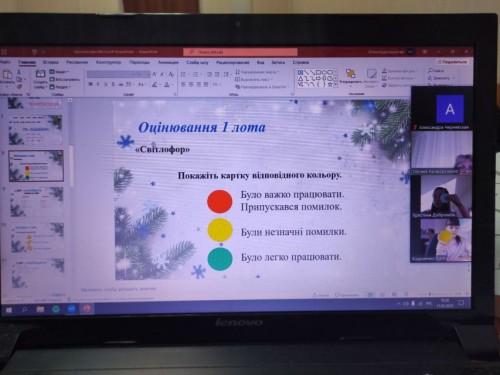Open the Replace (Заменить) dropdown
500x375 pixels.
pos(441,78)
